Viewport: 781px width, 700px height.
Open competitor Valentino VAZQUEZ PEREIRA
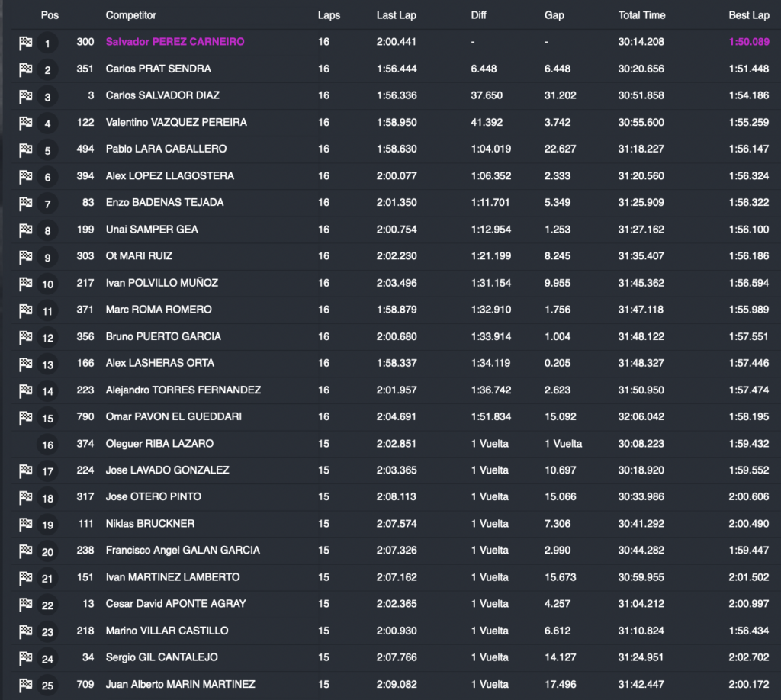tap(175, 122)
